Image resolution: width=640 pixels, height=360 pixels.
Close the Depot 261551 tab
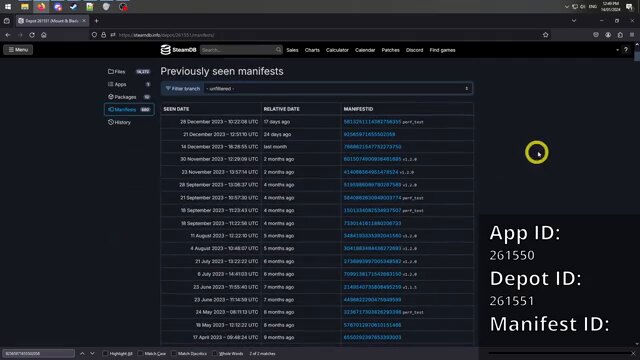click(84, 20)
